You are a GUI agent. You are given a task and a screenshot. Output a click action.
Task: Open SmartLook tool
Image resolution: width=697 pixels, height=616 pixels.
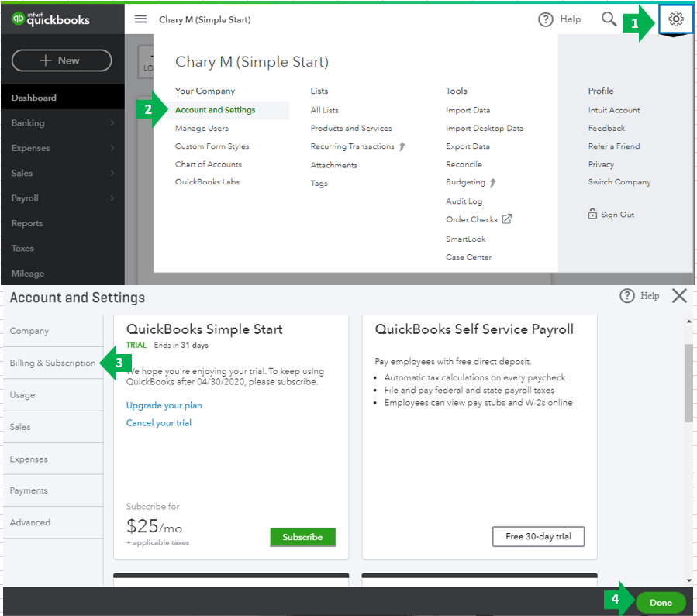pos(466,239)
